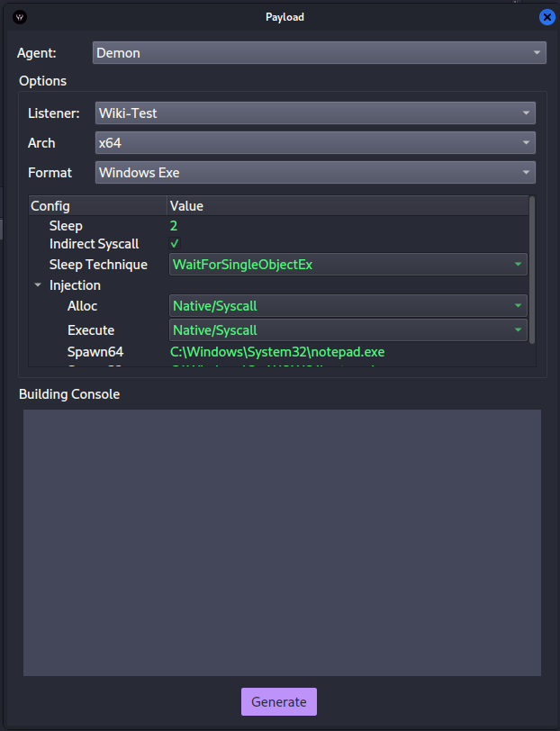Open the Execute Native/Syscall dropdown
Screen dimensions: 560x731
(348, 330)
